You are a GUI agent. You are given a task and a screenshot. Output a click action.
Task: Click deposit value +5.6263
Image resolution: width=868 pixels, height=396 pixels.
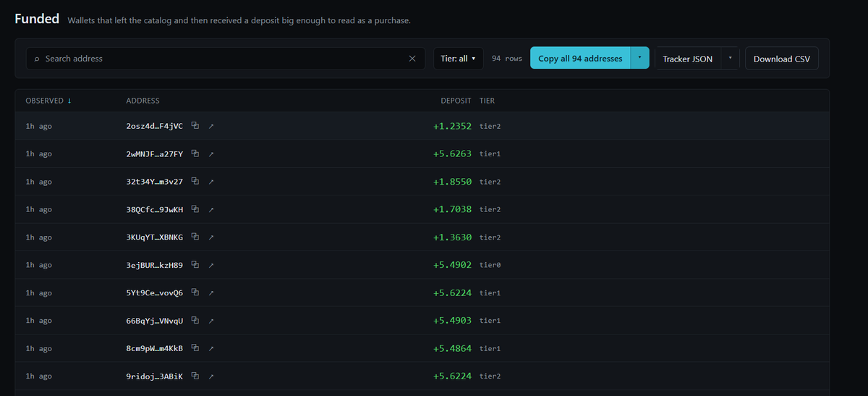tap(452, 153)
